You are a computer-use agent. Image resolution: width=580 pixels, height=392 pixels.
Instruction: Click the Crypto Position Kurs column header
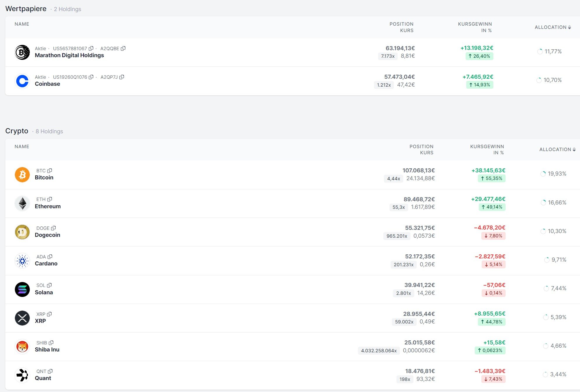(421, 149)
